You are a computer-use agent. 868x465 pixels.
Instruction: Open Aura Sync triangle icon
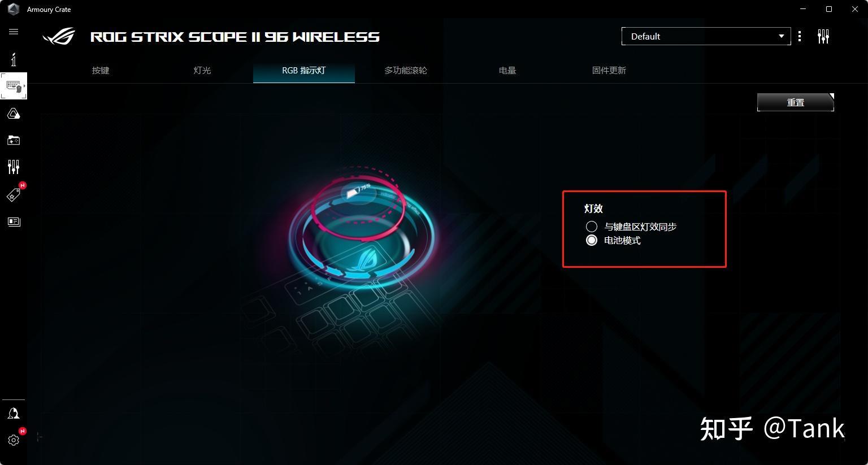pos(14,114)
